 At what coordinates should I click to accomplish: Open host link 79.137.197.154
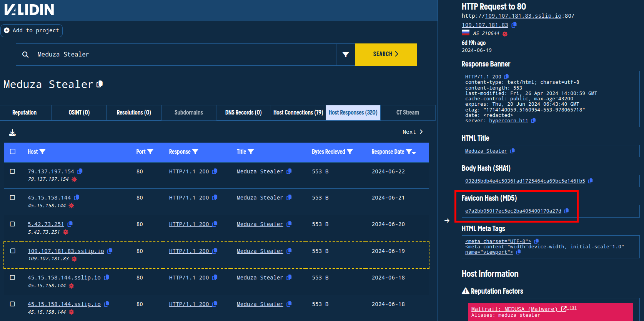point(51,171)
